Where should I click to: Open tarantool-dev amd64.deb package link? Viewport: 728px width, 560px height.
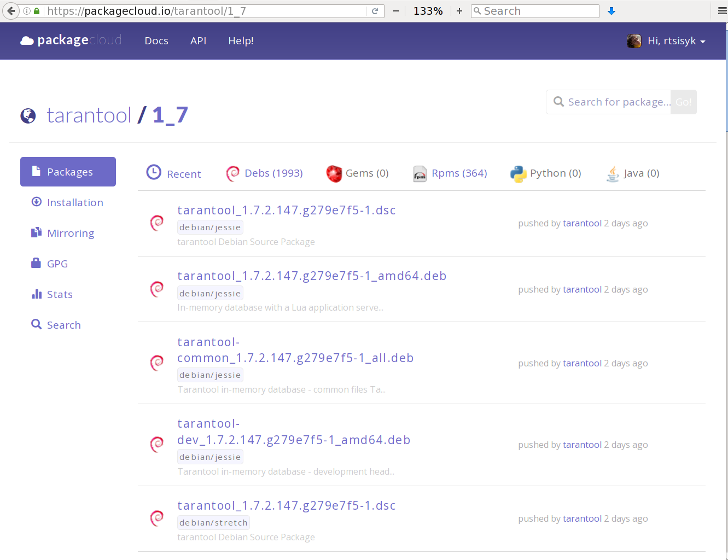[294, 431]
